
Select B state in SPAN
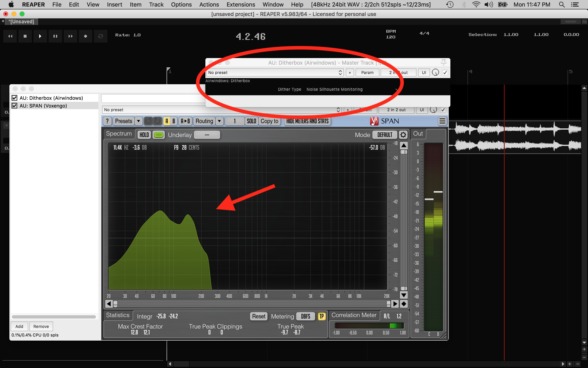point(174,121)
